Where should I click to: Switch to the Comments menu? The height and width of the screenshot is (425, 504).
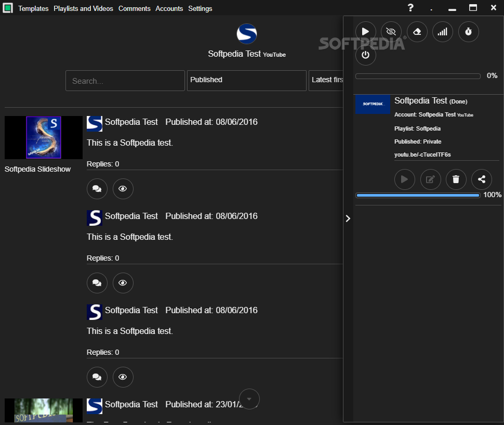pyautogui.click(x=135, y=8)
